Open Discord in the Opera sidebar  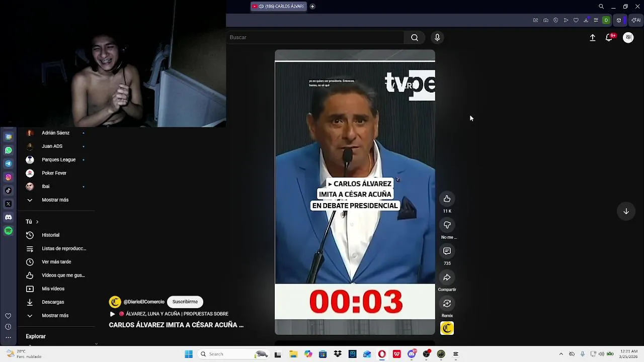point(9,217)
